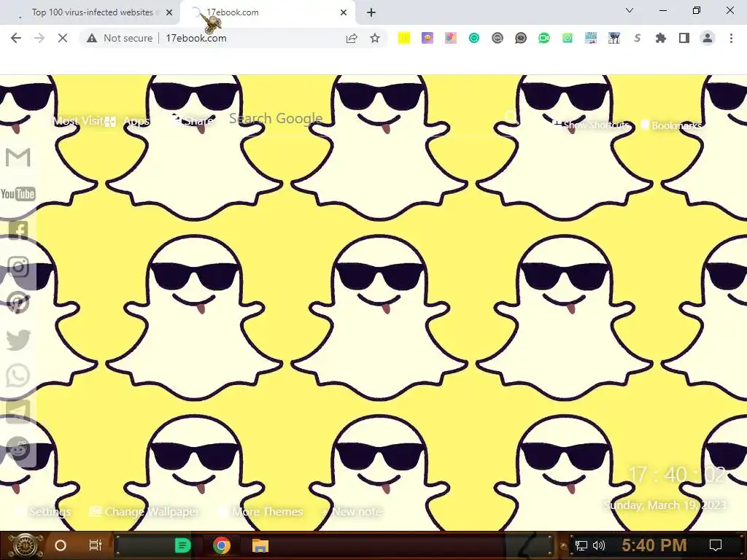This screenshot has height=560, width=747.
Task: Open the network status tray icon
Action: point(581,545)
